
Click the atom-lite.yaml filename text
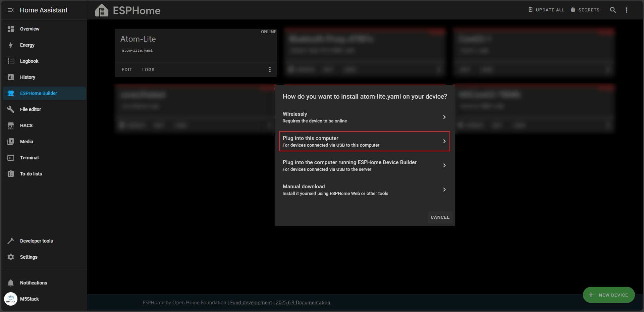(137, 50)
